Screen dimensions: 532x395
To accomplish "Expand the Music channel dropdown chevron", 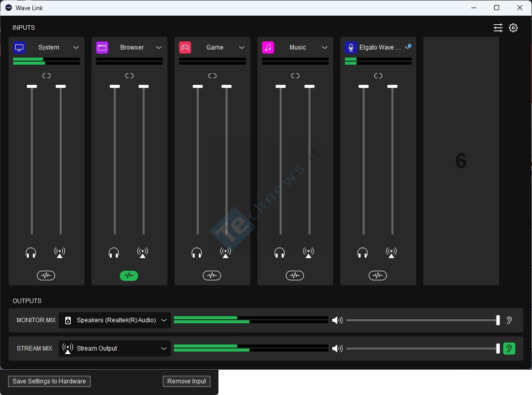I will pyautogui.click(x=325, y=47).
